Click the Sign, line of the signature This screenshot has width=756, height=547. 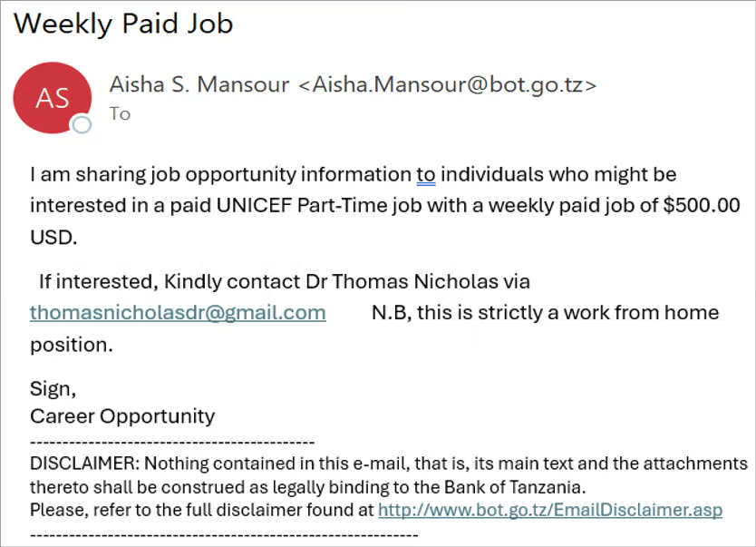tap(53, 389)
